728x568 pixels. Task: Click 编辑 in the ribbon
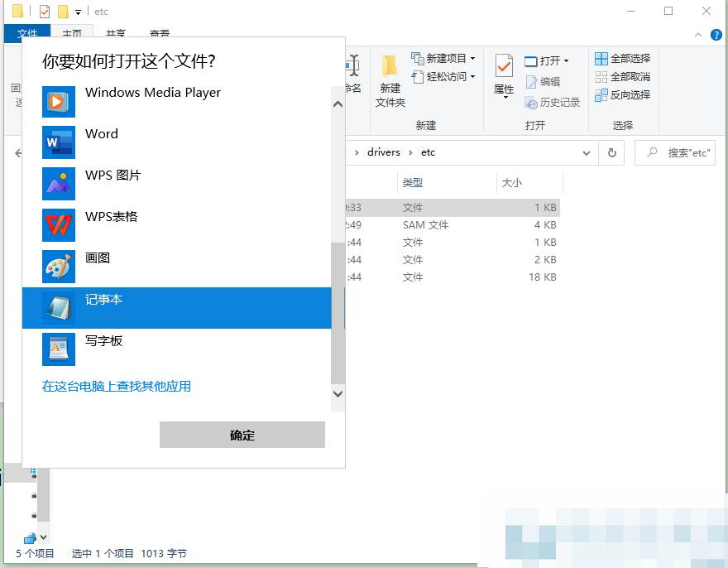(x=543, y=82)
